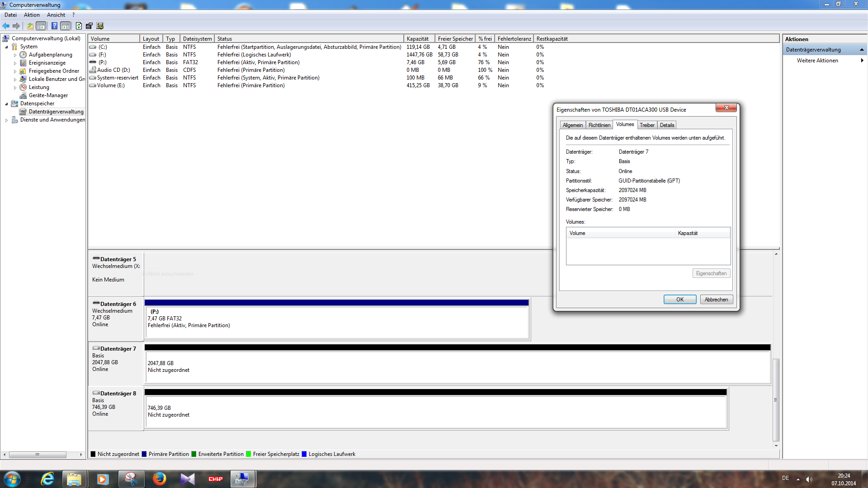Open the Aktion menu

coord(32,15)
